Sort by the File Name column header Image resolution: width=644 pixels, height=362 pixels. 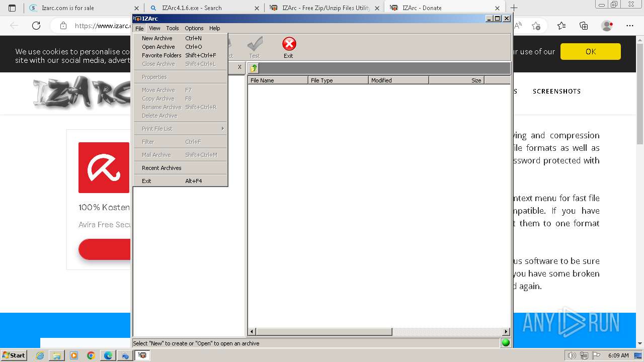tap(278, 80)
